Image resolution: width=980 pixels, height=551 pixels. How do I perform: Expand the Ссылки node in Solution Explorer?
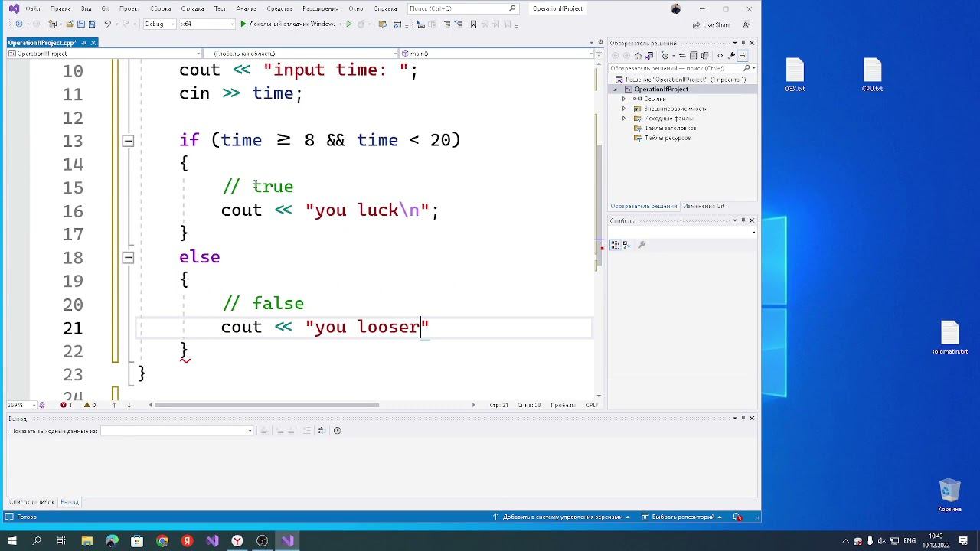pyautogui.click(x=624, y=99)
